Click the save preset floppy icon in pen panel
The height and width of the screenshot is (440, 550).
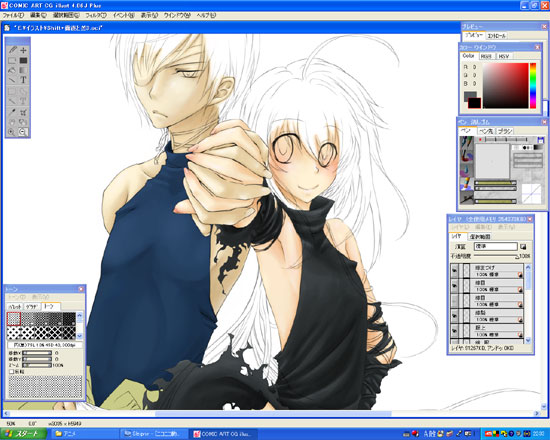click(540, 140)
